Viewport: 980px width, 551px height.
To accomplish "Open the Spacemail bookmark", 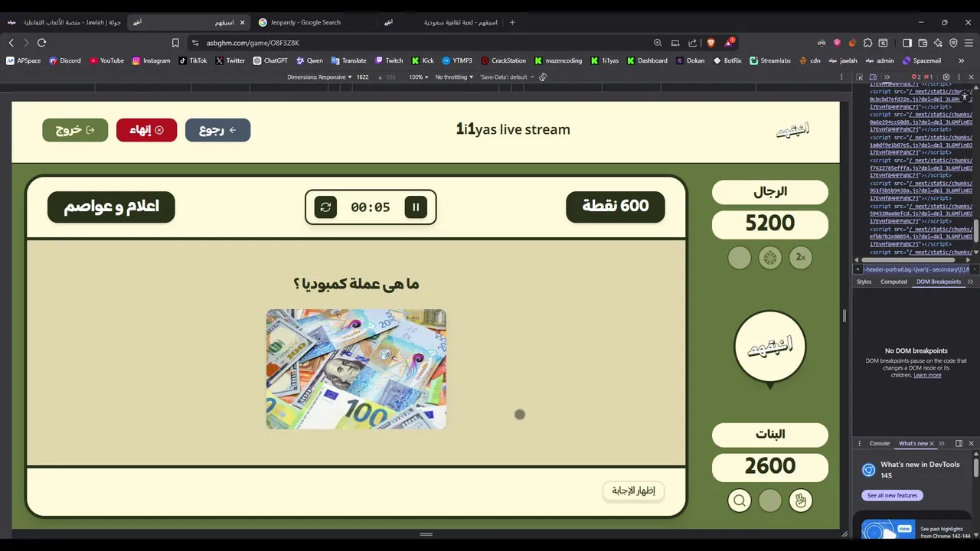I will pyautogui.click(x=922, y=60).
